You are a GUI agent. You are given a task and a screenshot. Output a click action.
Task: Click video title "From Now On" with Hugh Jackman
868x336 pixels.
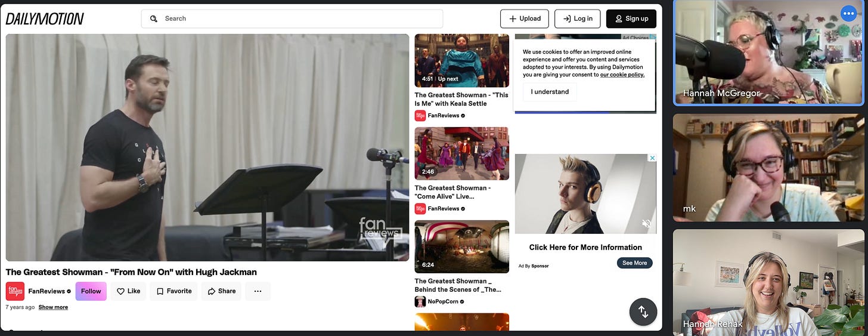[x=131, y=272]
